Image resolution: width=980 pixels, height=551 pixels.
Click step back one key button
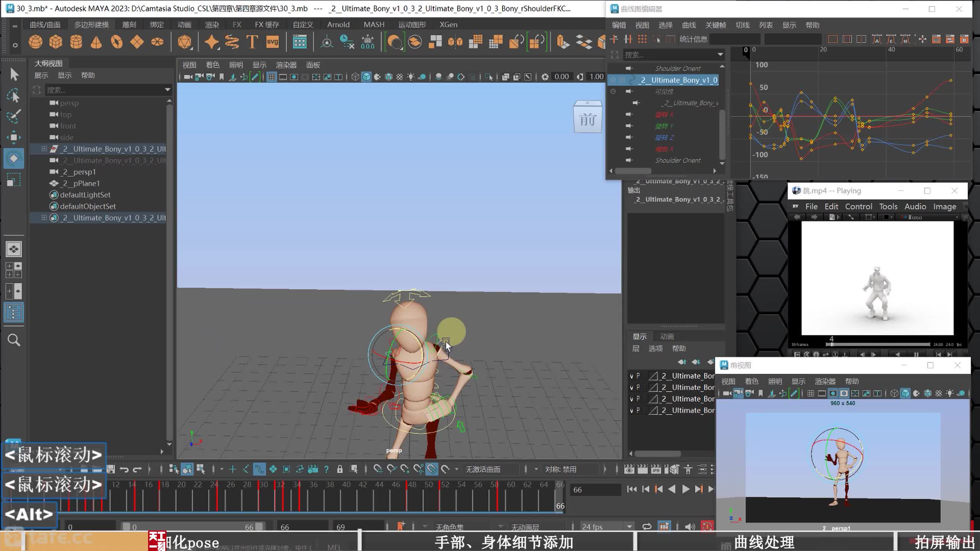tap(658, 489)
